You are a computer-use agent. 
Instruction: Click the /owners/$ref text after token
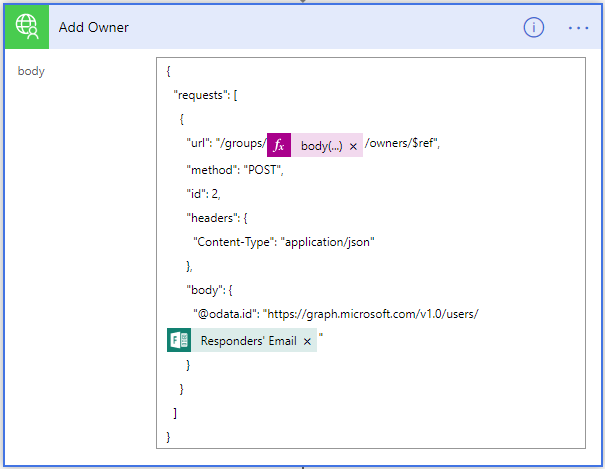pyautogui.click(x=402, y=143)
